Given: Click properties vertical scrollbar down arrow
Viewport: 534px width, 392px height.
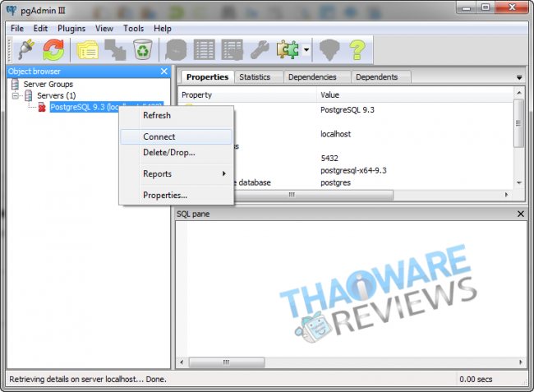Looking at the screenshot, I should point(518,183).
